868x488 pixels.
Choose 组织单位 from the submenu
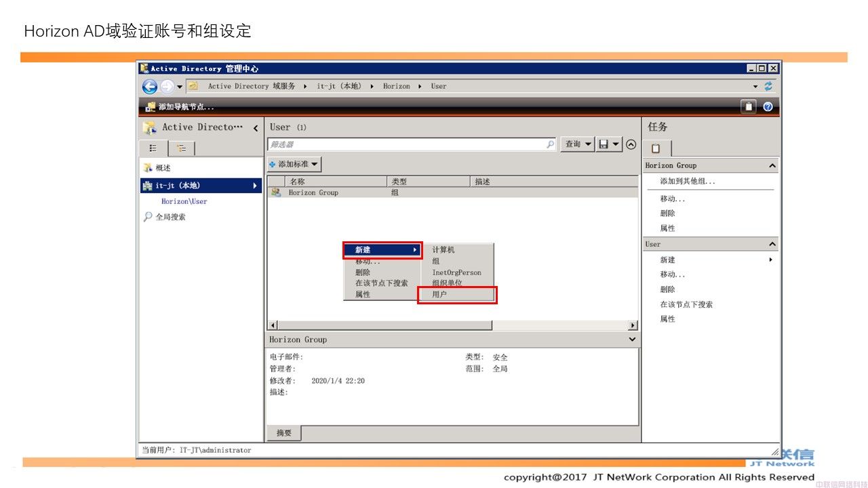[x=448, y=283]
